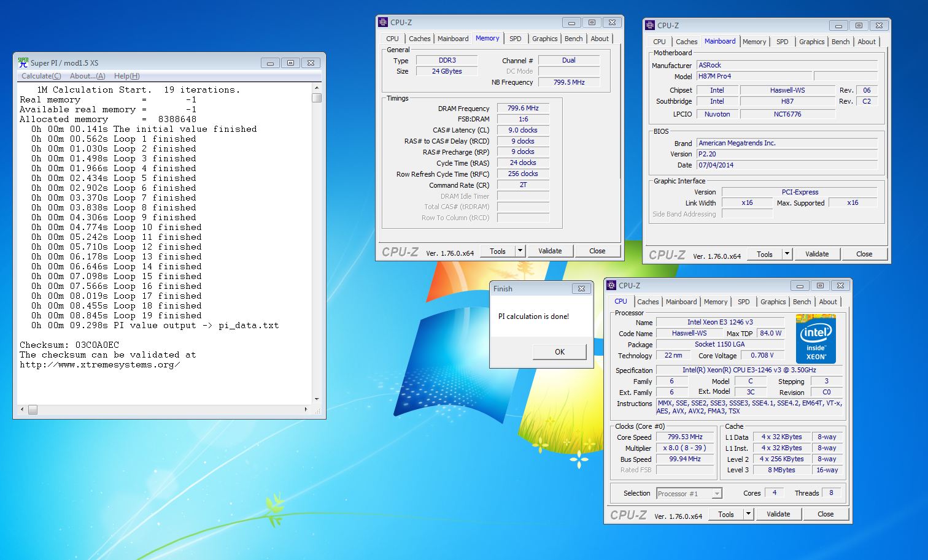The height and width of the screenshot is (560, 928).
Task: Click the Level 3 8 MBytes cache field
Action: [x=781, y=470]
